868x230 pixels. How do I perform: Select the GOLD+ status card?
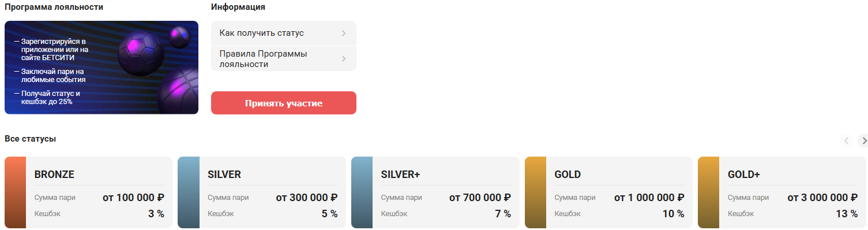[782, 192]
